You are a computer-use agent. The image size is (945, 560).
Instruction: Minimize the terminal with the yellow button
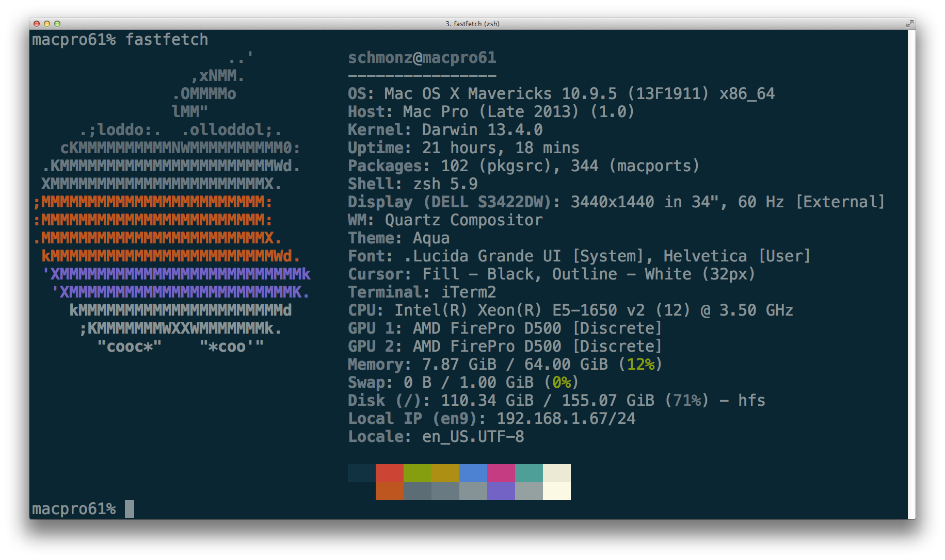[x=47, y=24]
